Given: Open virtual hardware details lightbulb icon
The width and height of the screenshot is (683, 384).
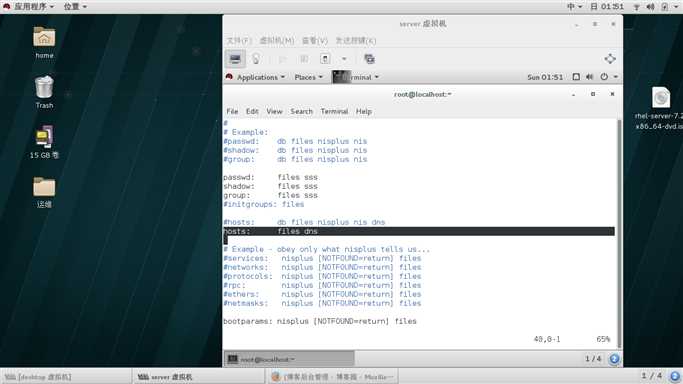Looking at the screenshot, I should 256,59.
